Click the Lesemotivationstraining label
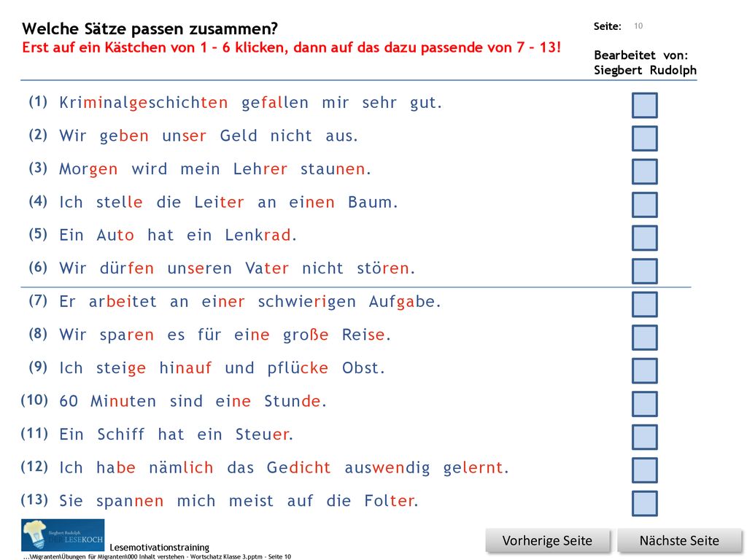Screen dimensions: 747x560 tap(160, 547)
